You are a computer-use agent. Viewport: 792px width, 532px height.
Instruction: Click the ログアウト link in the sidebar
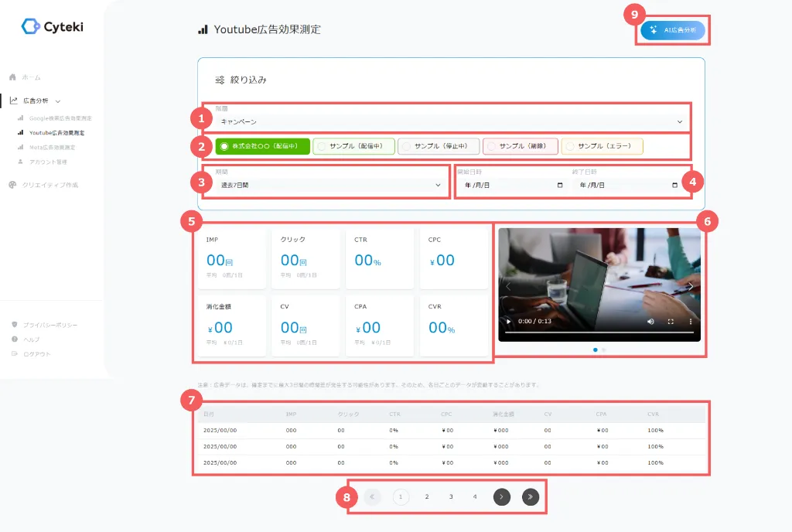36,354
